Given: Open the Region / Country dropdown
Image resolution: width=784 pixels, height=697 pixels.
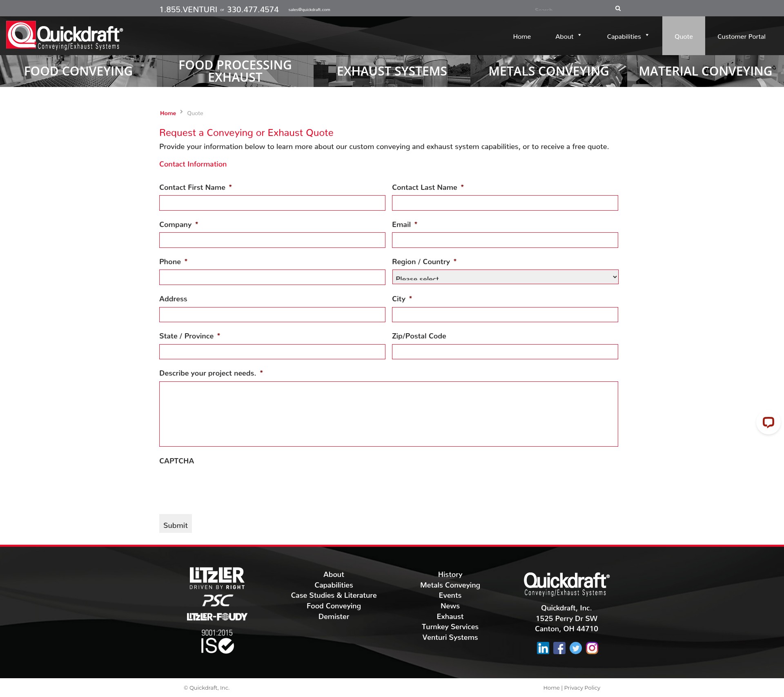Looking at the screenshot, I should 505,277.
